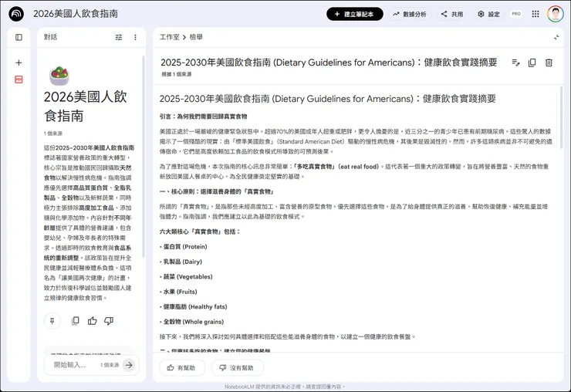Open 數據分析 analytics
Viewport: 571px width, 392px height.
410,14
